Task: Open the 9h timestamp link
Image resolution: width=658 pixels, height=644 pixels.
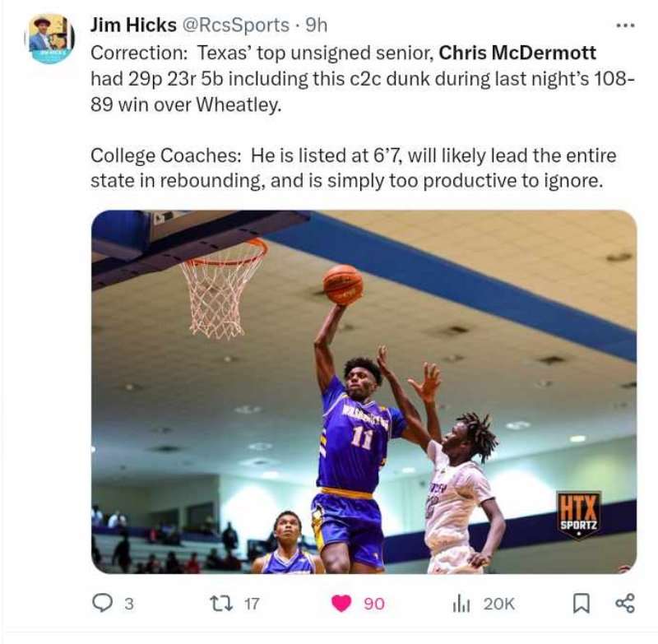Action: [316, 25]
